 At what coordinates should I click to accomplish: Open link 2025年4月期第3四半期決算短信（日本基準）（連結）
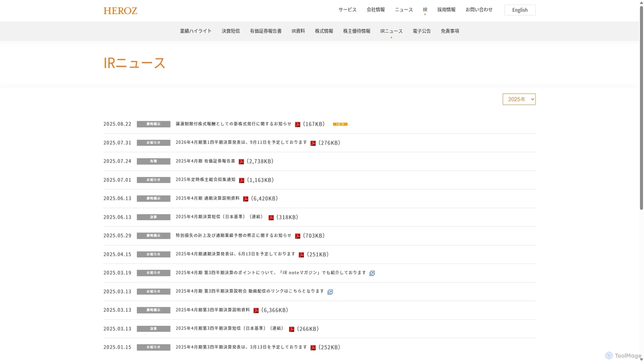coord(230,328)
